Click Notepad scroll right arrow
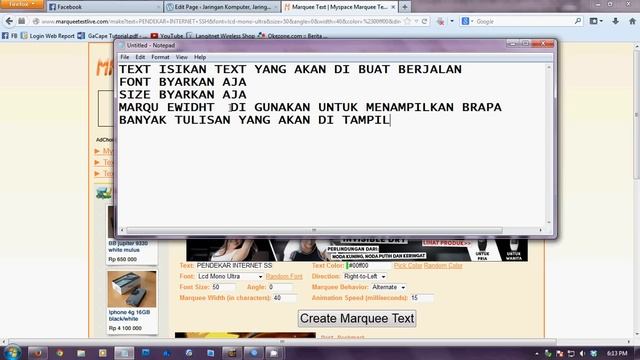640x360 pixels. tap(540, 231)
